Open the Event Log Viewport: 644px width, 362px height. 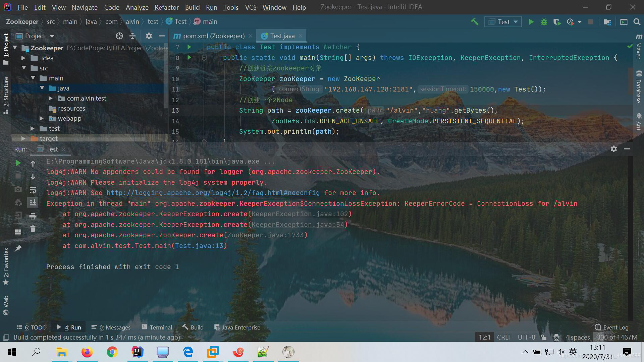pyautogui.click(x=612, y=327)
